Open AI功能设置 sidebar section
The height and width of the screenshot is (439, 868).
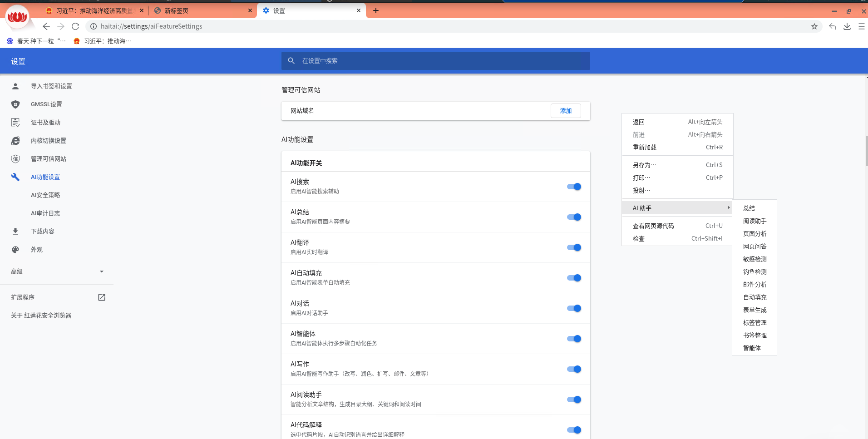(45, 177)
